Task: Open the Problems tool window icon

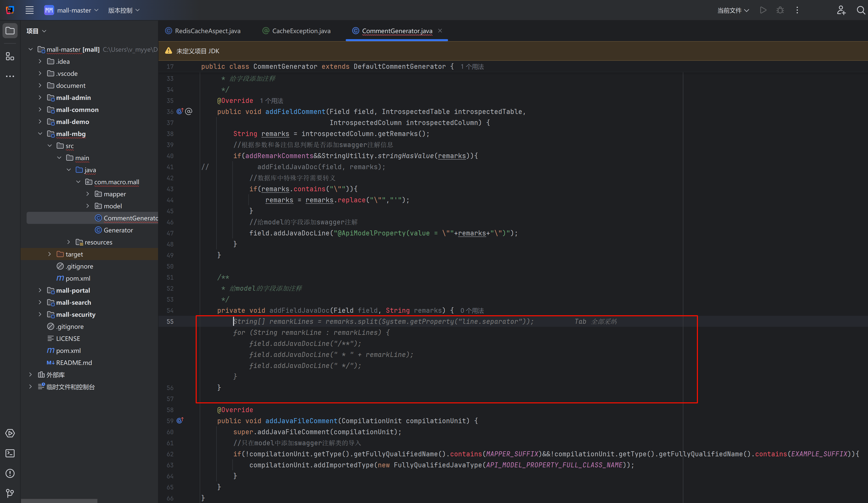Action: pos(10,473)
